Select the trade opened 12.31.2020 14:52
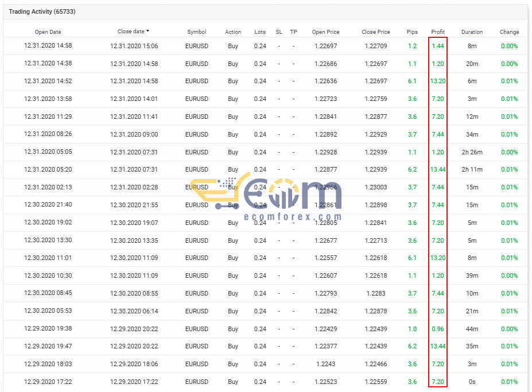The width and height of the screenshot is (532, 392). [x=265, y=81]
